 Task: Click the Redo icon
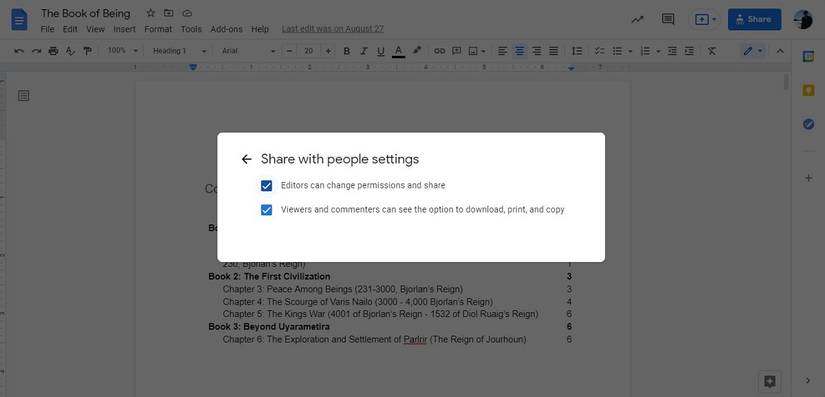click(x=36, y=51)
